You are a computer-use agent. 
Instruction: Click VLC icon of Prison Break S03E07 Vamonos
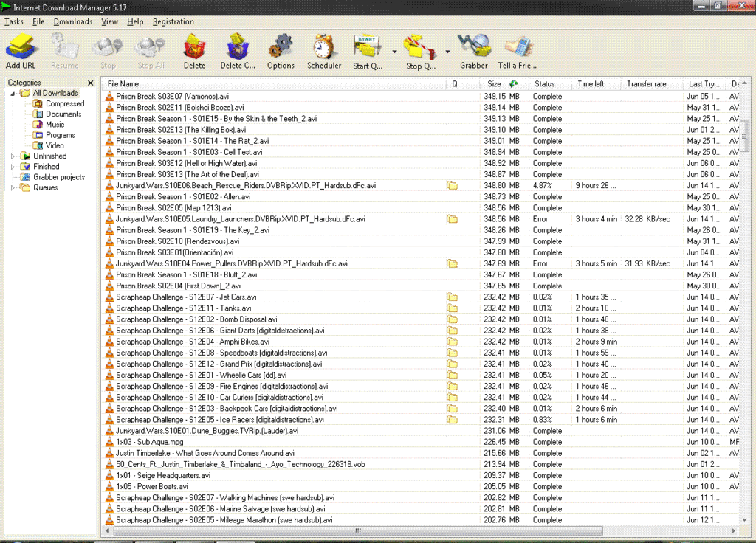tap(109, 97)
